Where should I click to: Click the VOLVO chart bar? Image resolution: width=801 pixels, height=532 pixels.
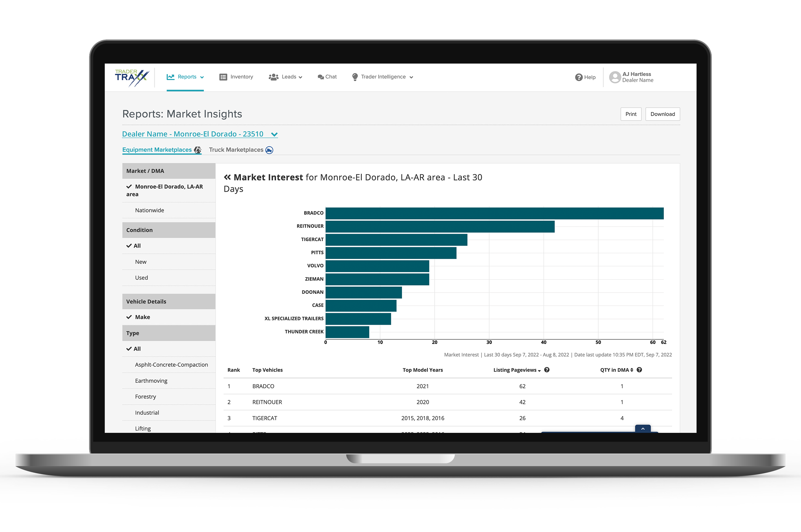377,266
